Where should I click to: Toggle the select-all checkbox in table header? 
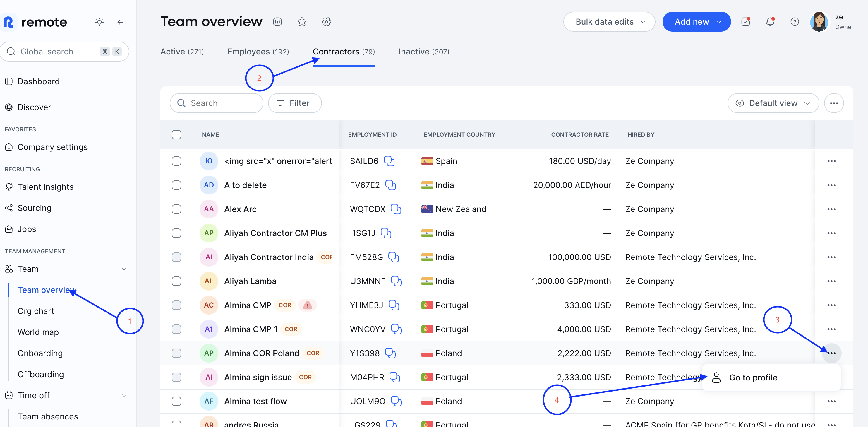[x=176, y=135]
